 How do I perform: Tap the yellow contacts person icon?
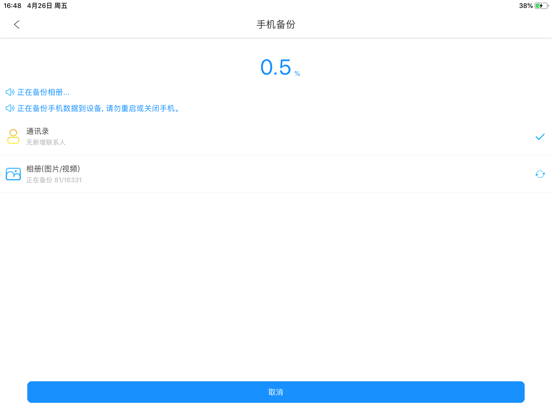[x=13, y=137]
